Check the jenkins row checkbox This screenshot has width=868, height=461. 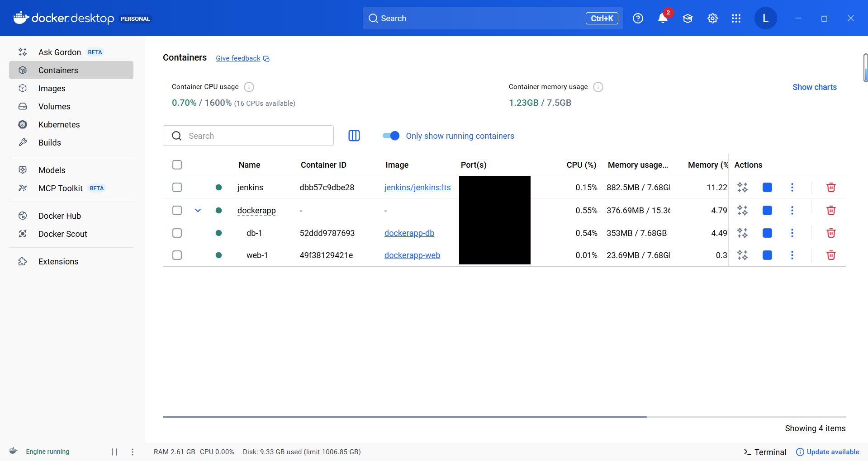pos(177,187)
